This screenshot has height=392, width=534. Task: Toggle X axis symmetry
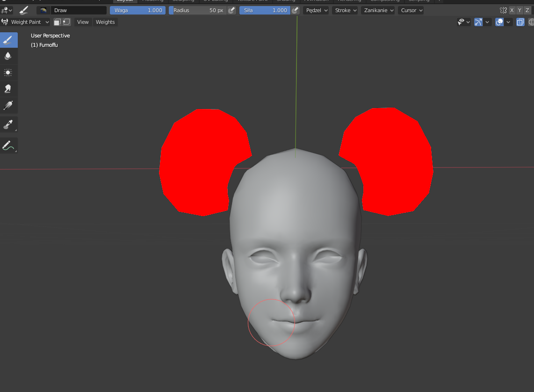click(512, 10)
